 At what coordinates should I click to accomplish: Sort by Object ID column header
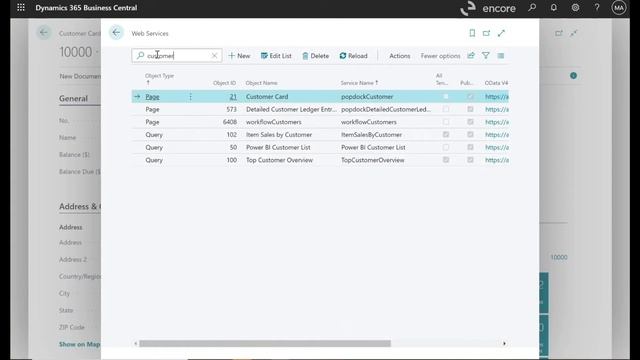224,83
